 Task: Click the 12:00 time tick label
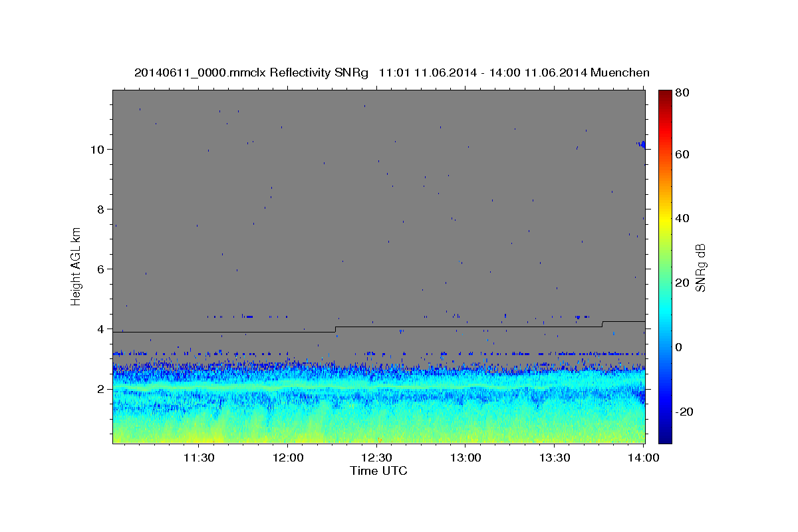coord(288,458)
